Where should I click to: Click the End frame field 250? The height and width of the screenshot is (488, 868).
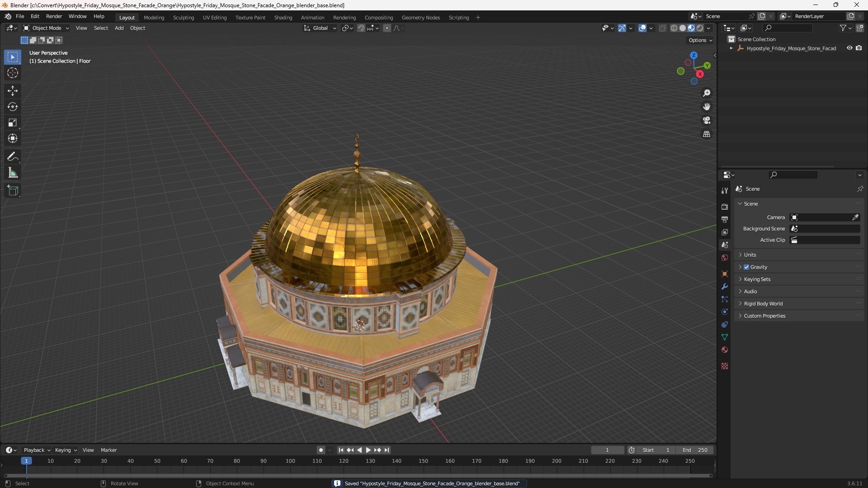[x=695, y=450]
